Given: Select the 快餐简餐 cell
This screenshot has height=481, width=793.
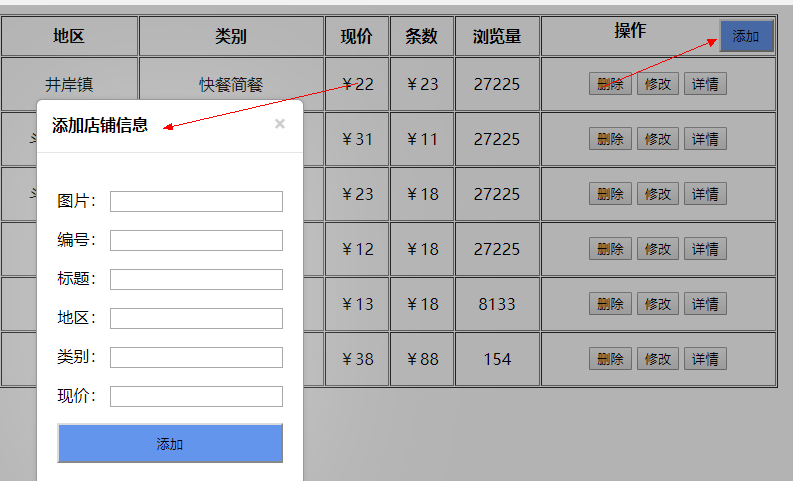Looking at the screenshot, I should tap(231, 84).
